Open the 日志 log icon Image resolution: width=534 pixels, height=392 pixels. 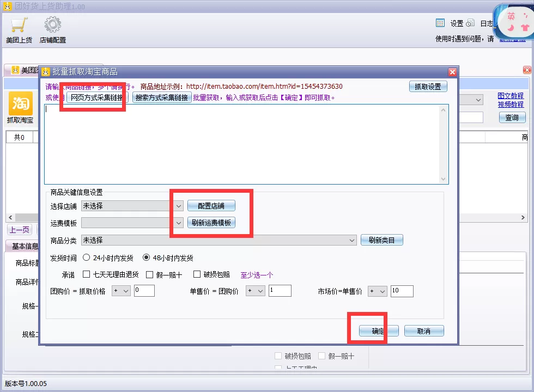tap(470, 23)
